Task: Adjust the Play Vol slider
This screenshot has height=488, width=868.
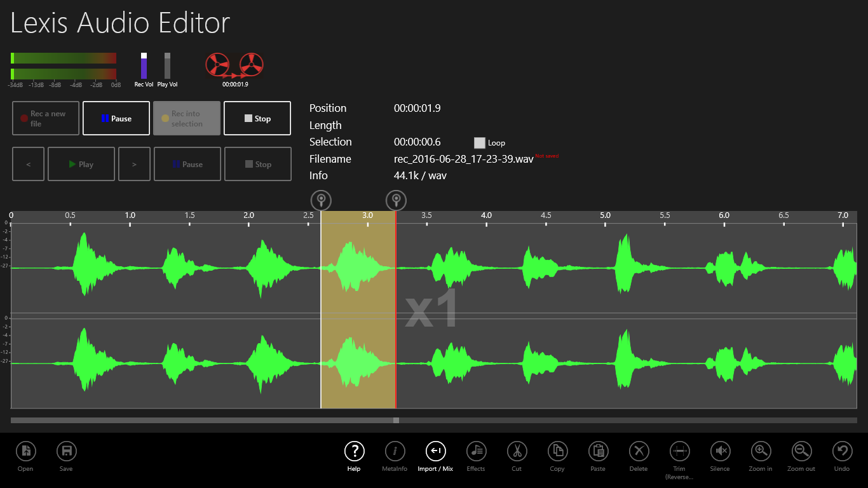Action: pos(168,65)
